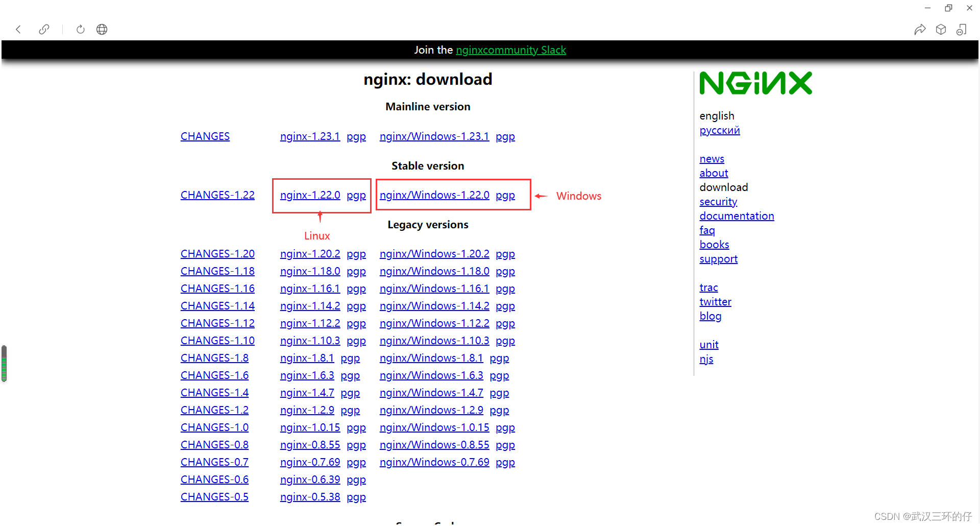Screen dimensions: 980x526
Task: Download nginx-1.18.0
Action: coord(310,271)
